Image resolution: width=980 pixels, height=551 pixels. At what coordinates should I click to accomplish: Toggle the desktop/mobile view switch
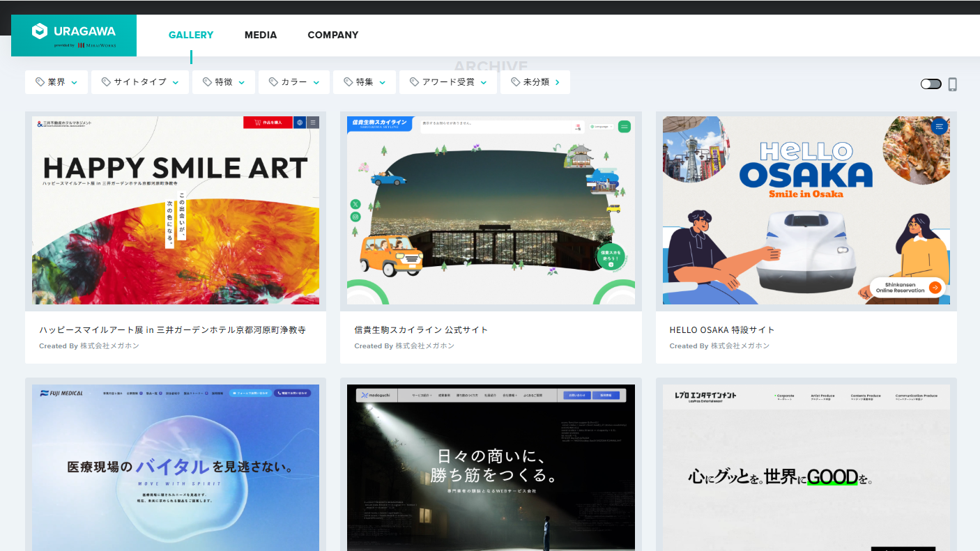tap(931, 84)
